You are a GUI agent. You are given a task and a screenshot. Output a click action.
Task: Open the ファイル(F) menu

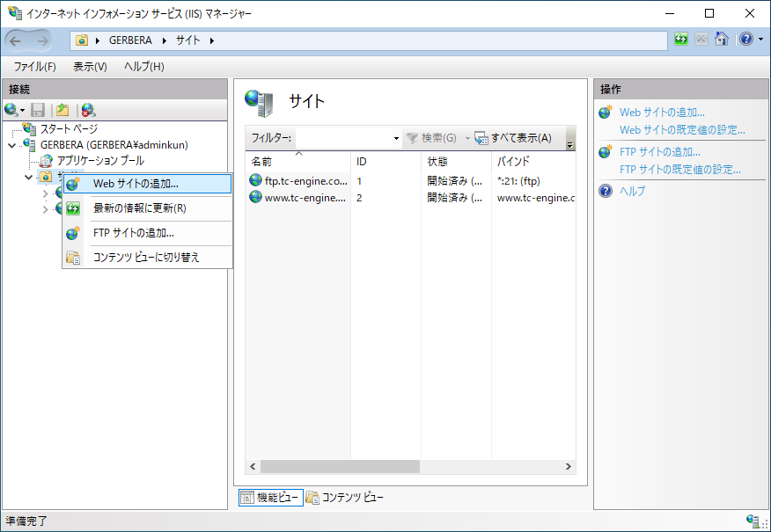pos(35,67)
